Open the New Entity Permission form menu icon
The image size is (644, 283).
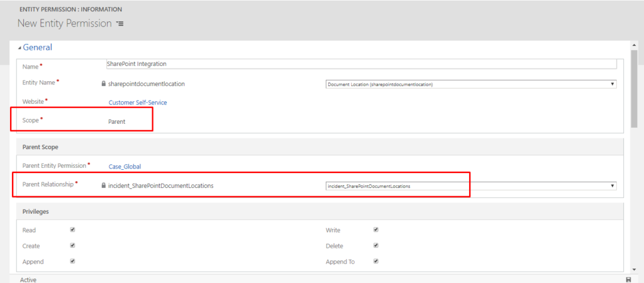coord(119,24)
